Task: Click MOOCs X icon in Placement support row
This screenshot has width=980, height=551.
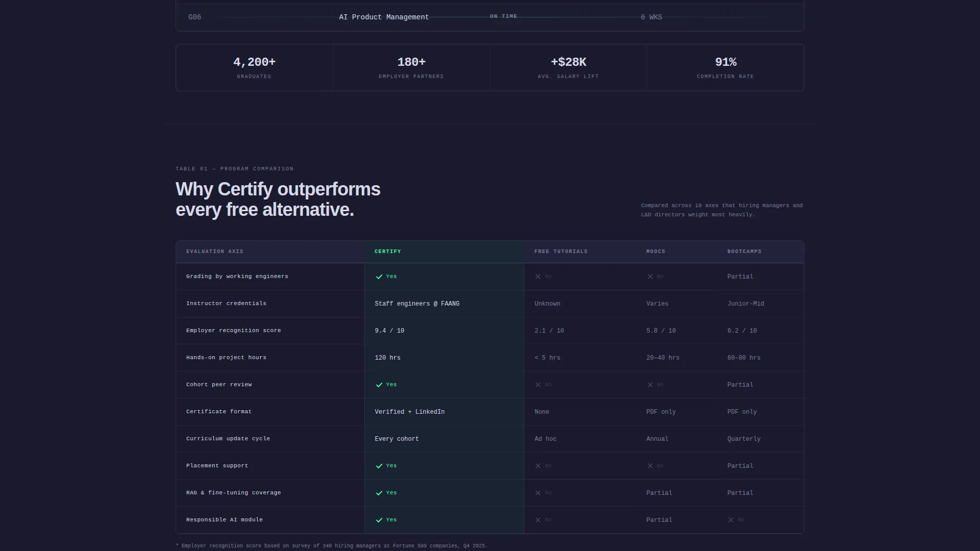Action: (x=650, y=466)
